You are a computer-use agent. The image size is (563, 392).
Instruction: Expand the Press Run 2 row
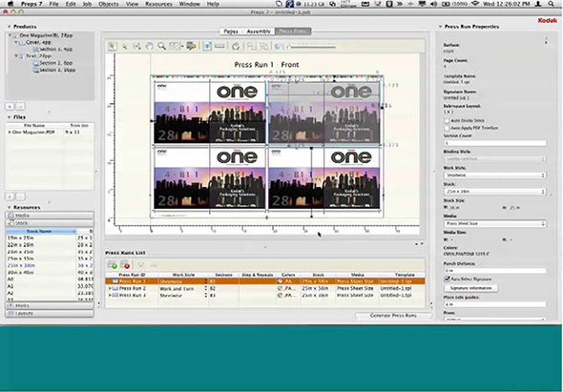[x=110, y=288]
